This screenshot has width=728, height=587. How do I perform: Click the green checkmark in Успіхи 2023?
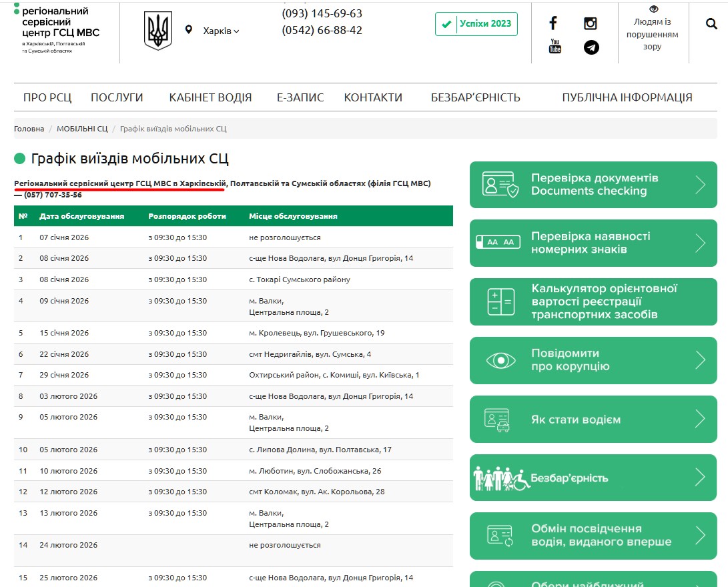tap(446, 24)
